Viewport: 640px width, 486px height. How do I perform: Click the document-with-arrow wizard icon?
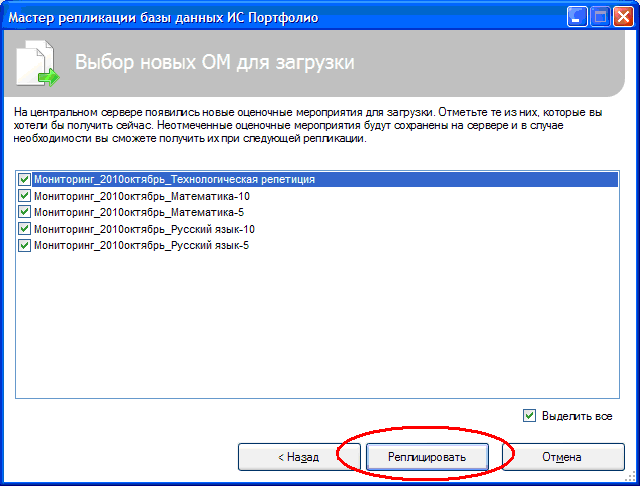[x=38, y=63]
